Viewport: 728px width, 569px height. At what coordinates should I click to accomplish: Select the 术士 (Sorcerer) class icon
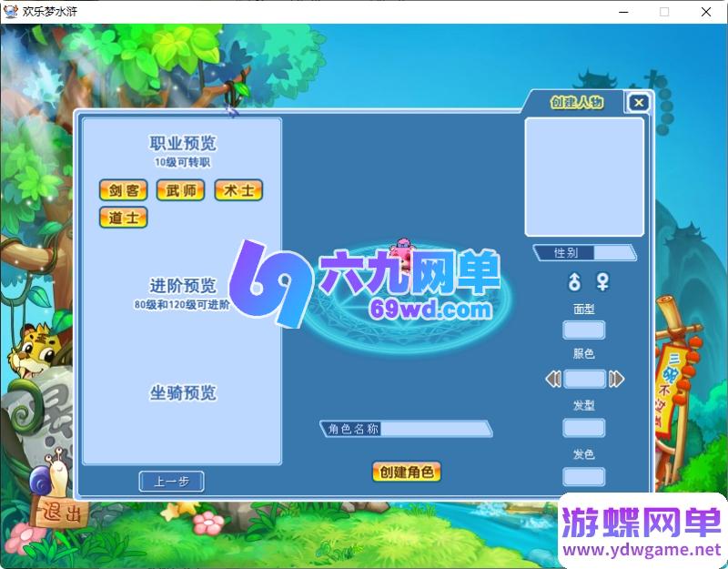pyautogui.click(x=238, y=190)
